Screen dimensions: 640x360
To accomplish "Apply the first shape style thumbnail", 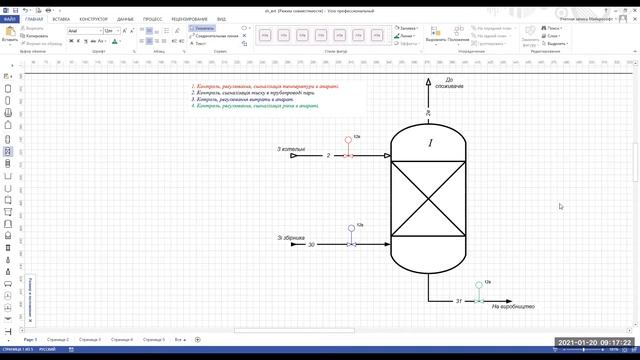I will point(265,36).
